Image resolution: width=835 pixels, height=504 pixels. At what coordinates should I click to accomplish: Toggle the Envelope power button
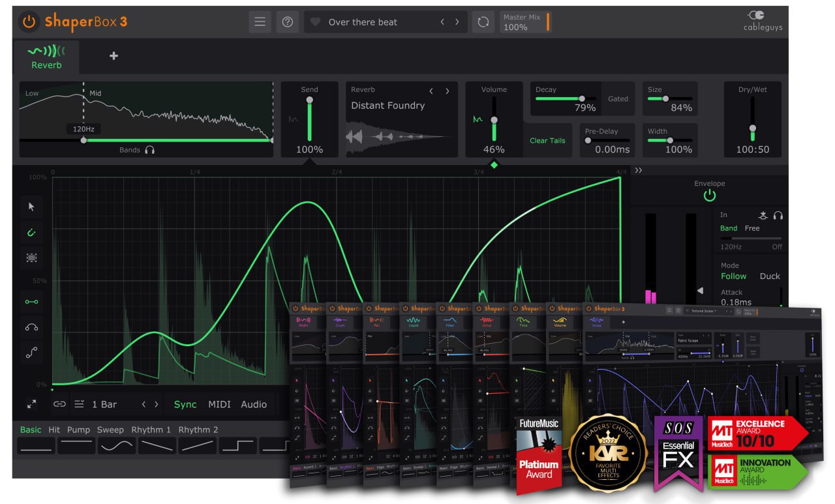pos(709,194)
